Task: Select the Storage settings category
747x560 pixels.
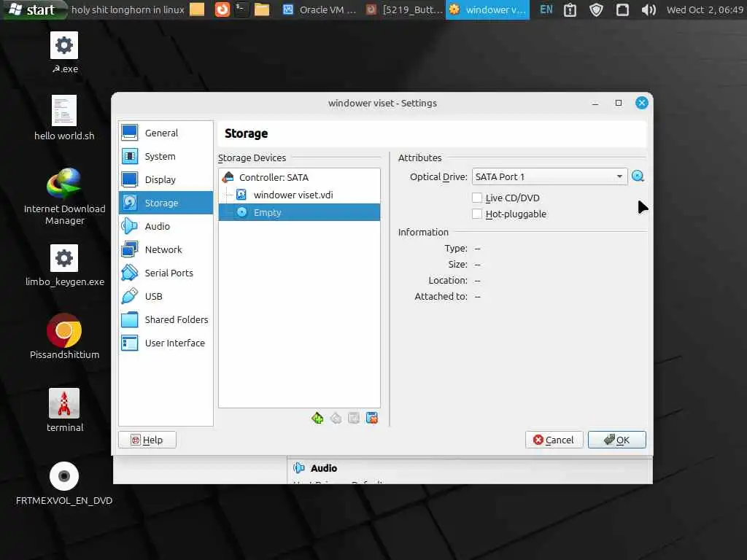Action: pyautogui.click(x=166, y=203)
